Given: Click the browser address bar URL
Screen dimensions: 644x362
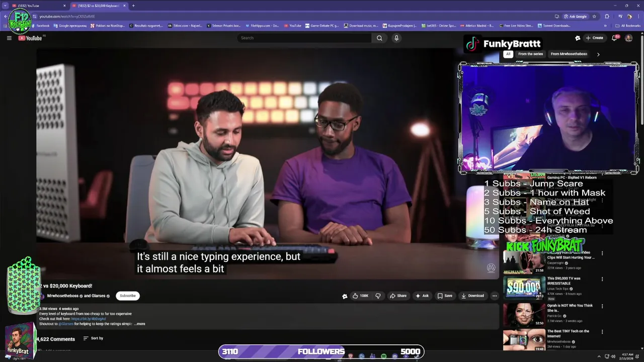Looking at the screenshot, I should click(67, 17).
